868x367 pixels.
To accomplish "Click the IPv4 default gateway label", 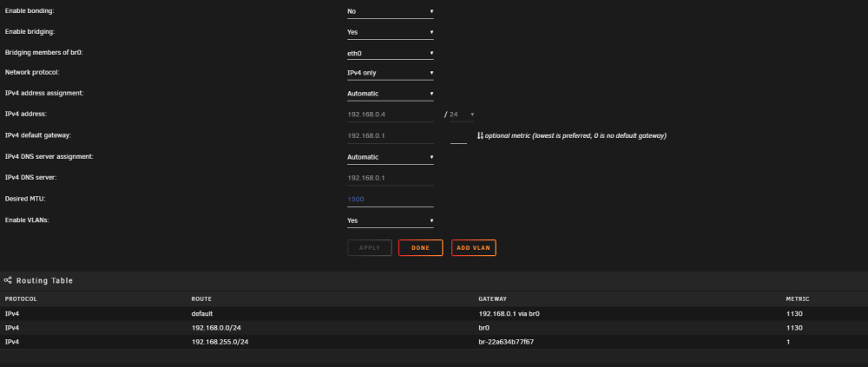I will pos(38,135).
